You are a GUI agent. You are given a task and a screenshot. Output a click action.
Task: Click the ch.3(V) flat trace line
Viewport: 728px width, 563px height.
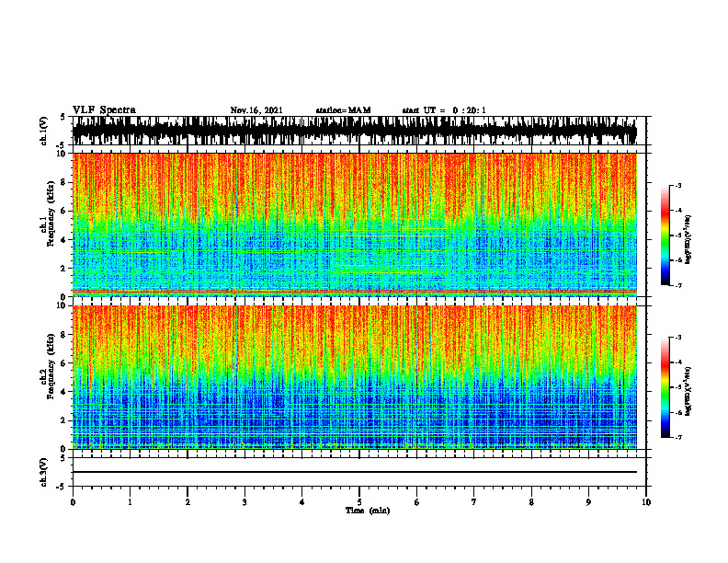pos(354,472)
